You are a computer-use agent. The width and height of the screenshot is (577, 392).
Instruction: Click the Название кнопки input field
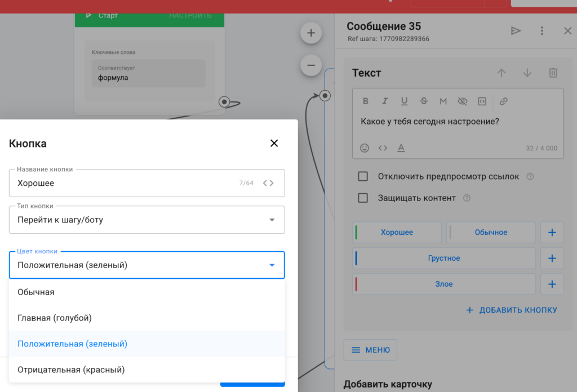click(x=124, y=183)
